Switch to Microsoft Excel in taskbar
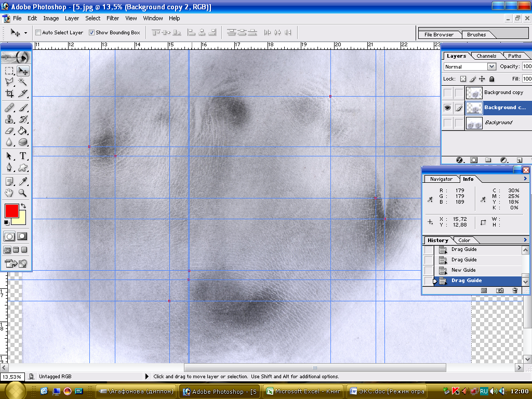The height and width of the screenshot is (399, 532). coord(302,392)
